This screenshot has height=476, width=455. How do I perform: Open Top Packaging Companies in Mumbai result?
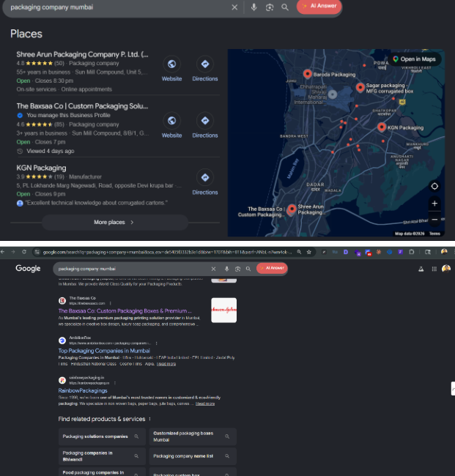[104, 351]
